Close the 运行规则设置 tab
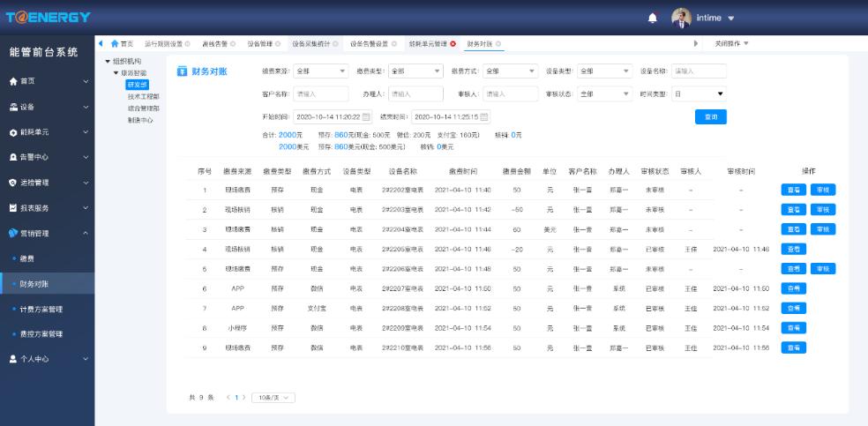 point(187,44)
